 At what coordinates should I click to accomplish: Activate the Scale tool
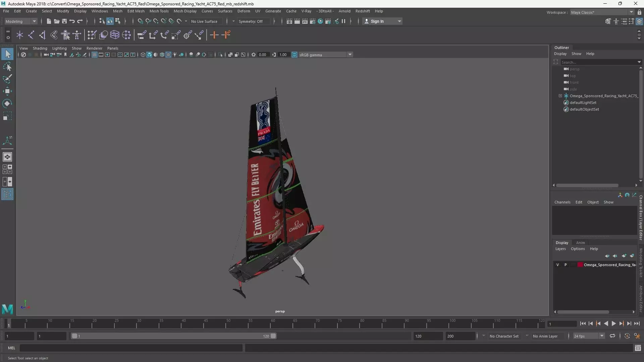tap(7, 116)
